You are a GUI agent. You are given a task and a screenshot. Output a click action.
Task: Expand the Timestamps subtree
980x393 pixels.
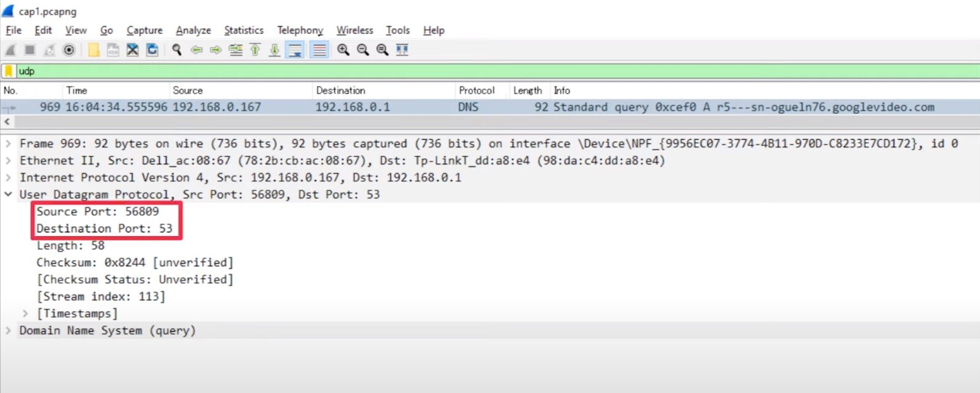25,313
